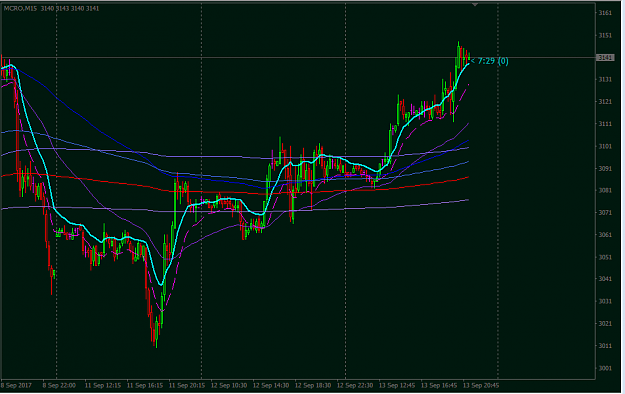The image size is (625, 394).
Task: Click price level 3121 on the axis
Action: click(605, 102)
